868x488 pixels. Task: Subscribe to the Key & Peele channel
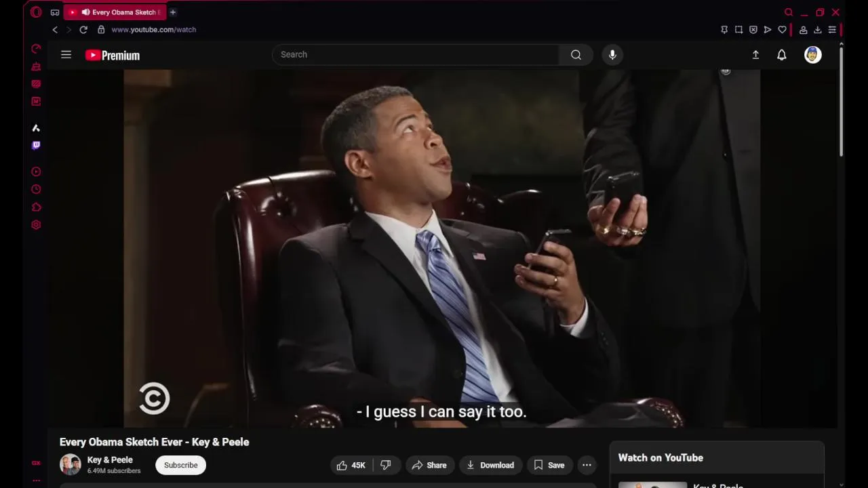pos(180,465)
